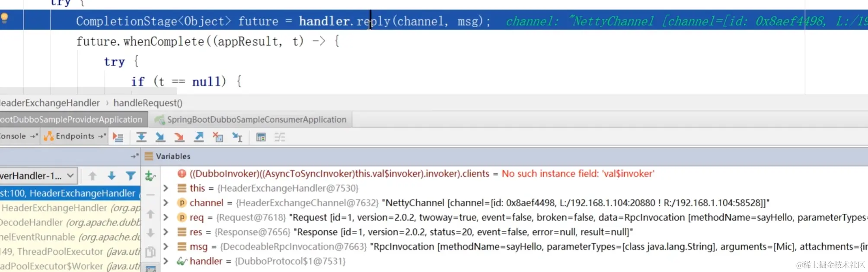Select the ChannelEventRunnable stack frame
Image resolution: width=868 pixels, height=272 pixels.
pos(70,237)
